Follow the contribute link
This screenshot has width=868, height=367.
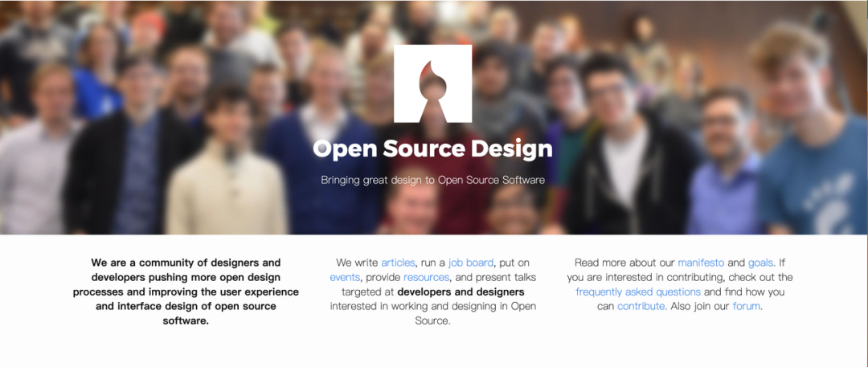[x=641, y=305]
